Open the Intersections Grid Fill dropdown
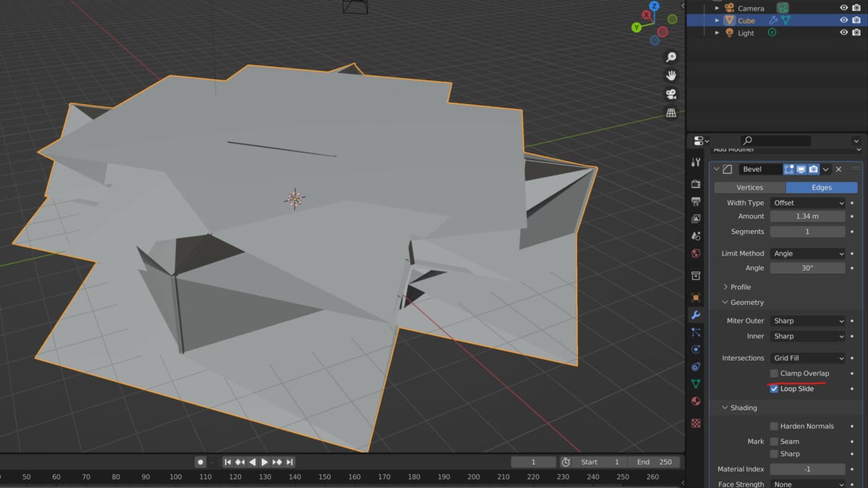868x488 pixels. coord(808,358)
